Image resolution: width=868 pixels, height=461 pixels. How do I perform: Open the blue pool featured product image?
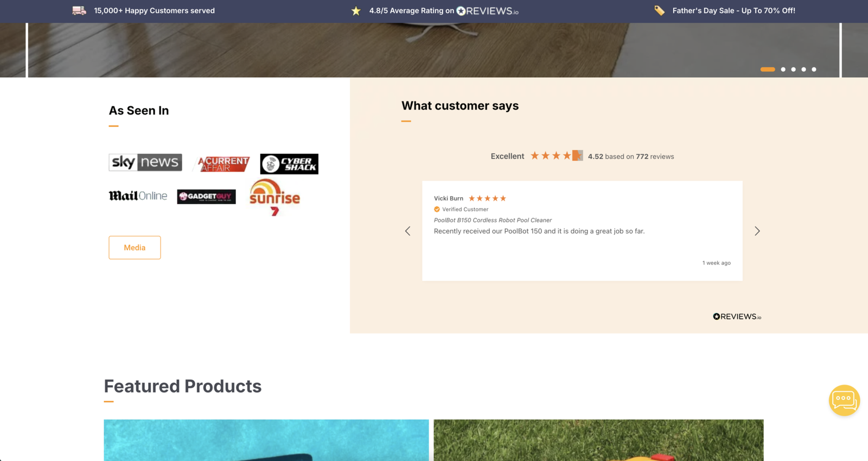click(x=266, y=440)
